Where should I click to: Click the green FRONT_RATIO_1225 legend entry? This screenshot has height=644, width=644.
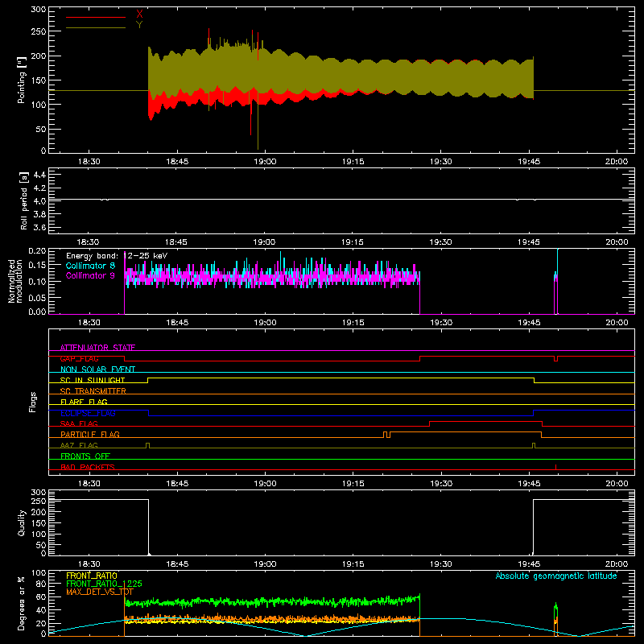click(104, 584)
